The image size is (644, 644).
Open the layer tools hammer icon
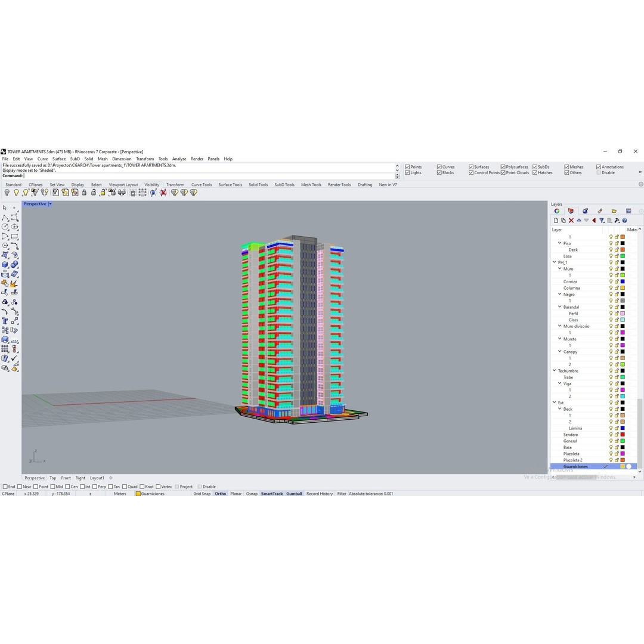pyautogui.click(x=617, y=221)
